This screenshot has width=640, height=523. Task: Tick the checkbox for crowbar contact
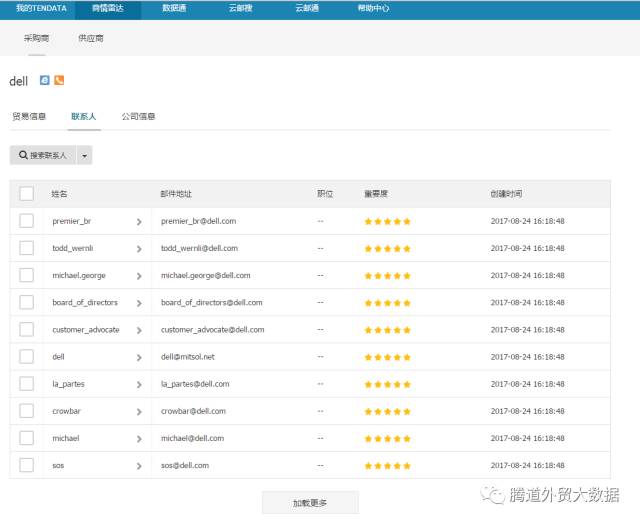point(27,411)
